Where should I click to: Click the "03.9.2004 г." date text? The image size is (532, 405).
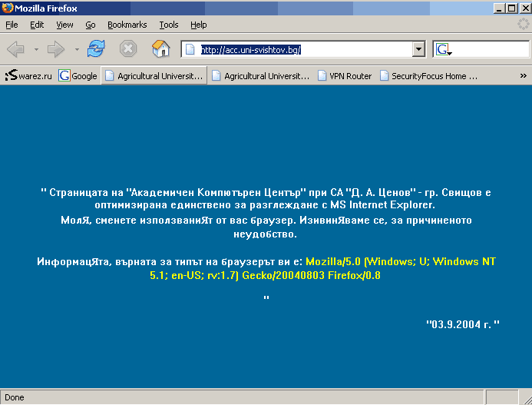[x=463, y=324]
